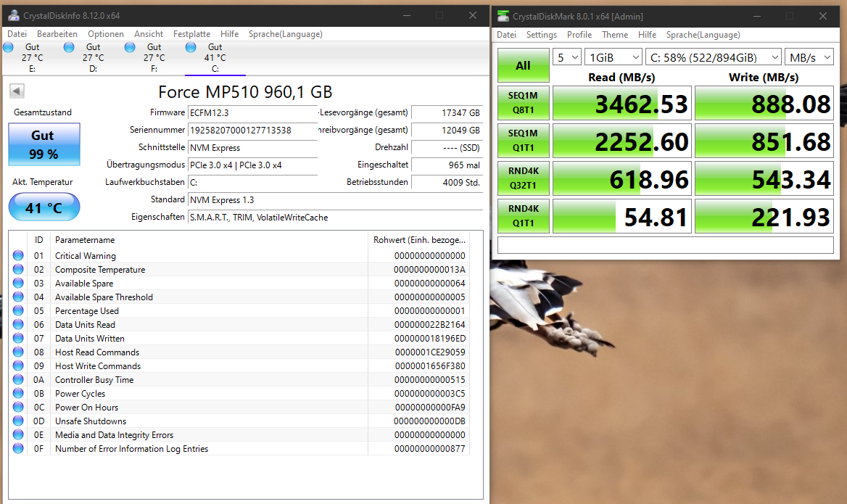Open Bearbeiten menu in CrystalDiskInfo
The image size is (847, 504).
click(x=57, y=33)
